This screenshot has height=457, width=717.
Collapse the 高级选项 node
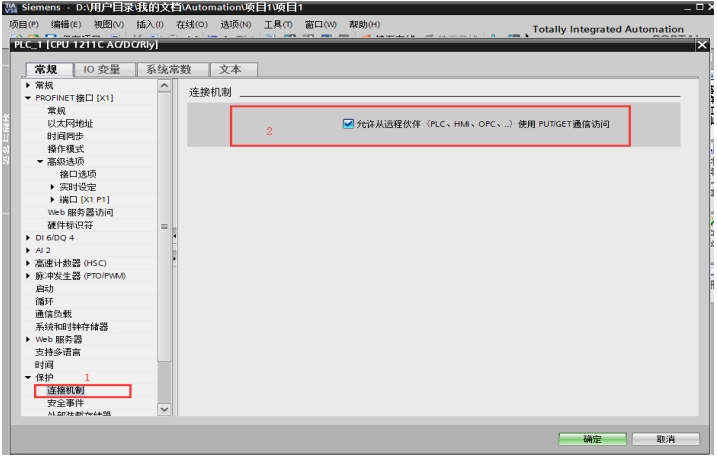(x=40, y=161)
